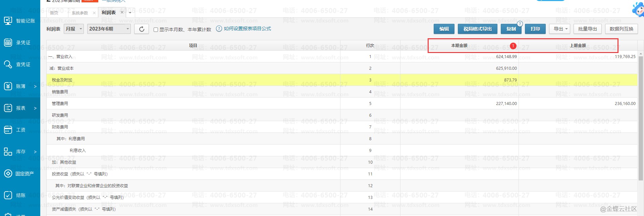Open 固定资产 in the sidebar
The image size is (644, 216).
pos(20,173)
